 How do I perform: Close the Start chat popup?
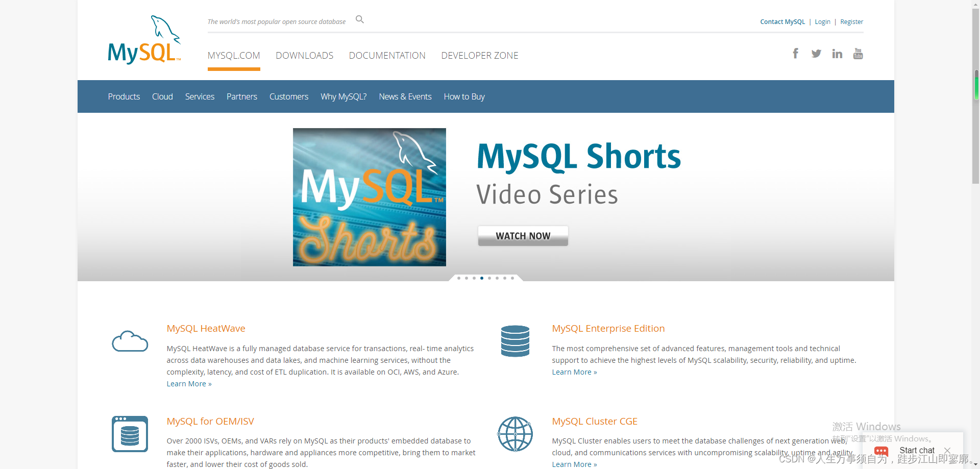coord(947,450)
